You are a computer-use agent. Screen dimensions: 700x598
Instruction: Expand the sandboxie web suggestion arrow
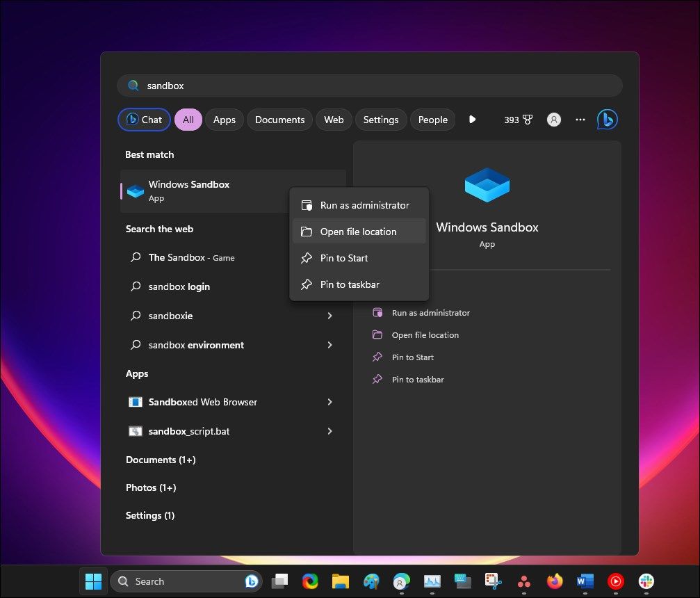coord(329,316)
